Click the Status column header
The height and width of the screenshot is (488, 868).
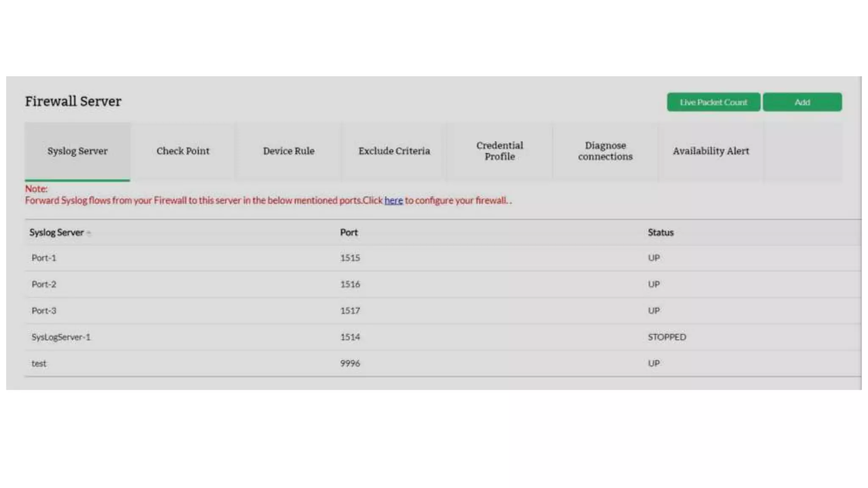(660, 233)
